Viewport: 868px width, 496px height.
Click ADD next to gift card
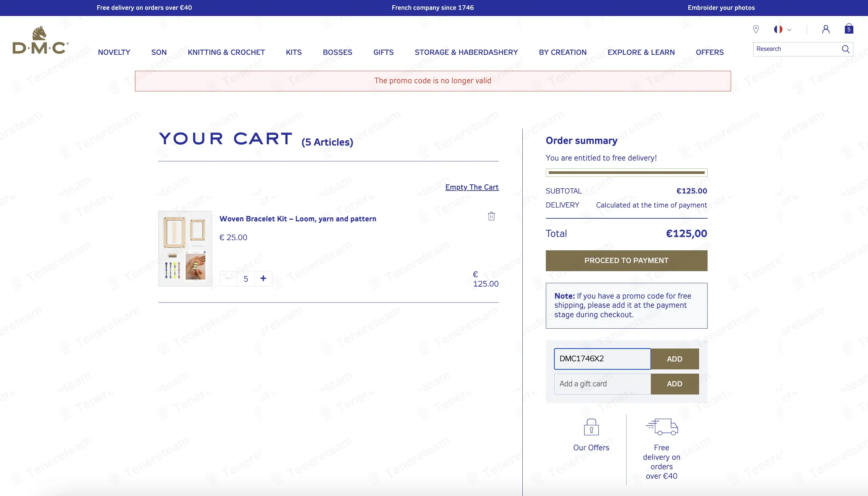point(675,384)
